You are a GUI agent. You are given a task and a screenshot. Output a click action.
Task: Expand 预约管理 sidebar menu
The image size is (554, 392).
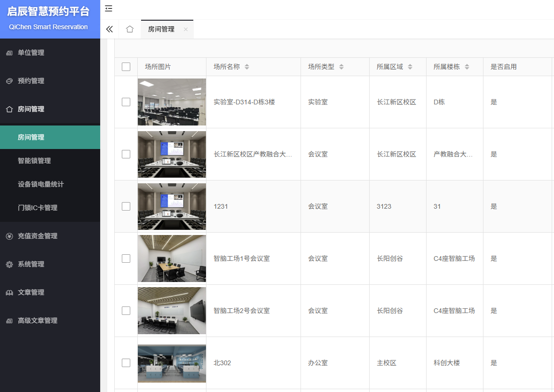pyautogui.click(x=31, y=81)
